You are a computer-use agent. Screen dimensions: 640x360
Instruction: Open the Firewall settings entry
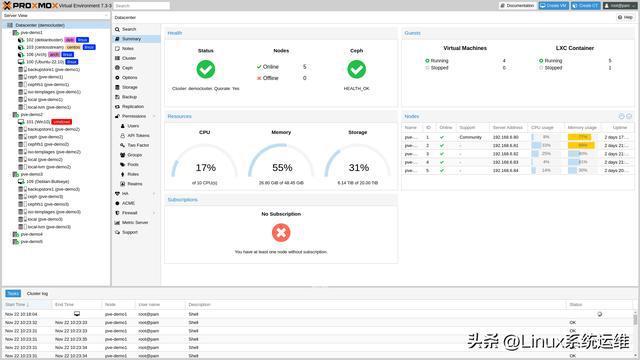(129, 213)
